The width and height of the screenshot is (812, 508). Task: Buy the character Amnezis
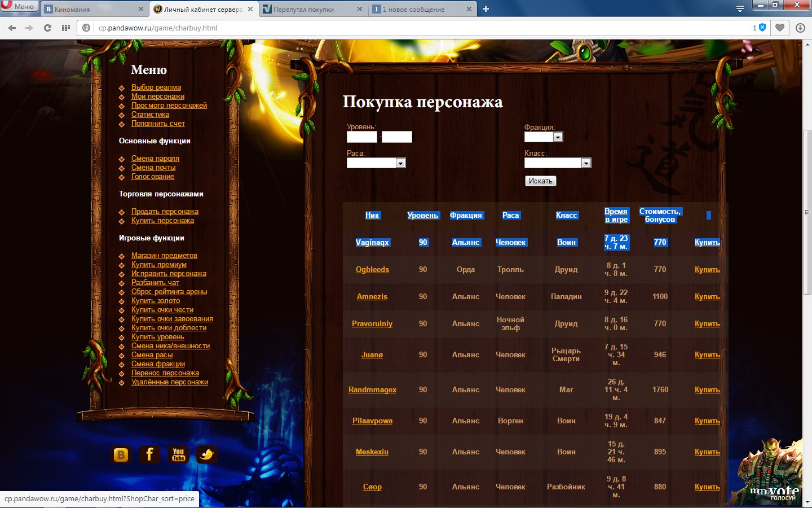pyautogui.click(x=707, y=296)
